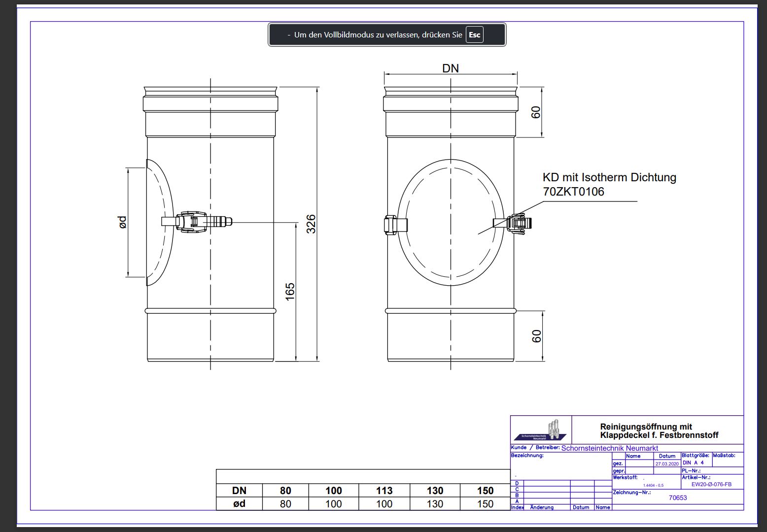Click the DN 113 table header cell
Image resolution: width=767 pixels, height=532 pixels.
click(384, 491)
